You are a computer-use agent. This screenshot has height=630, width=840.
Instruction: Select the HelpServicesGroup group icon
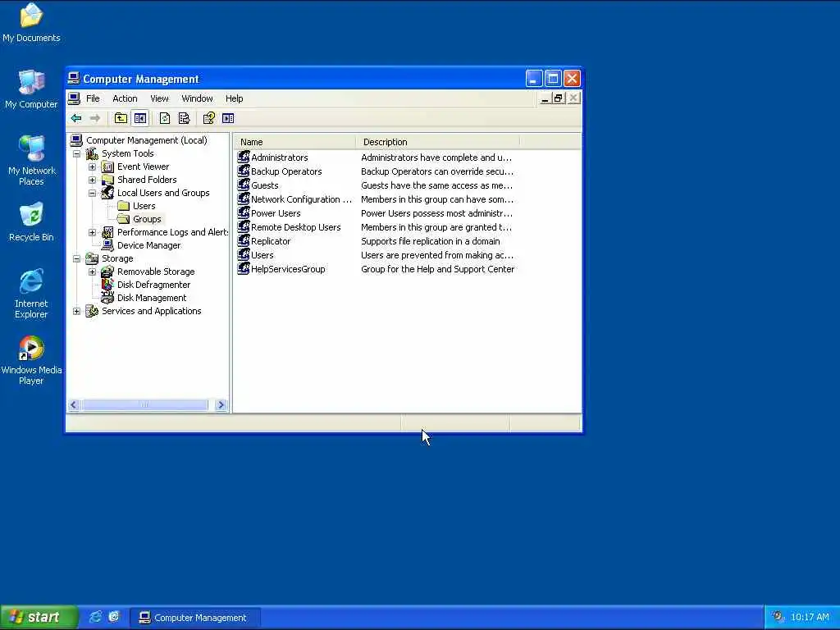click(x=244, y=268)
